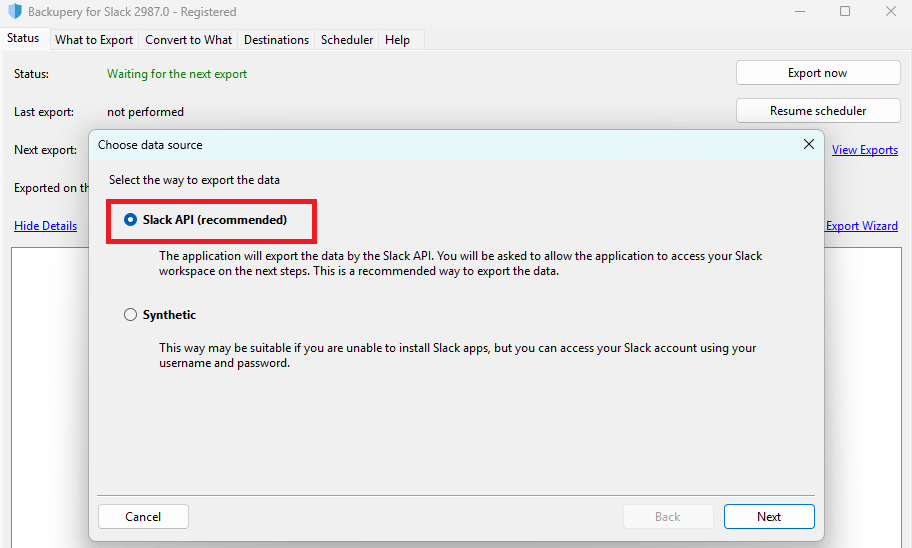Open the What to Export tab
Image resolution: width=912 pixels, height=548 pixels.
tap(94, 40)
